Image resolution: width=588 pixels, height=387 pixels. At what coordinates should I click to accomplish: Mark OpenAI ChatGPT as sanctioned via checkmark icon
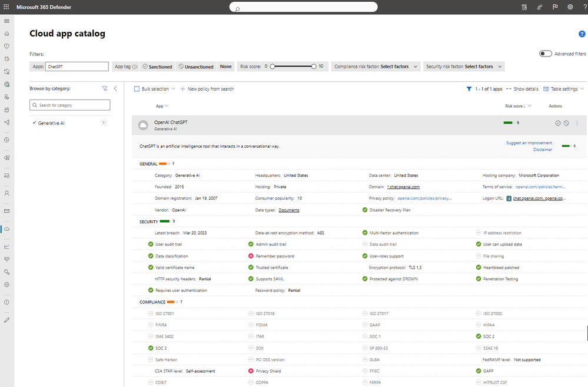[557, 123]
